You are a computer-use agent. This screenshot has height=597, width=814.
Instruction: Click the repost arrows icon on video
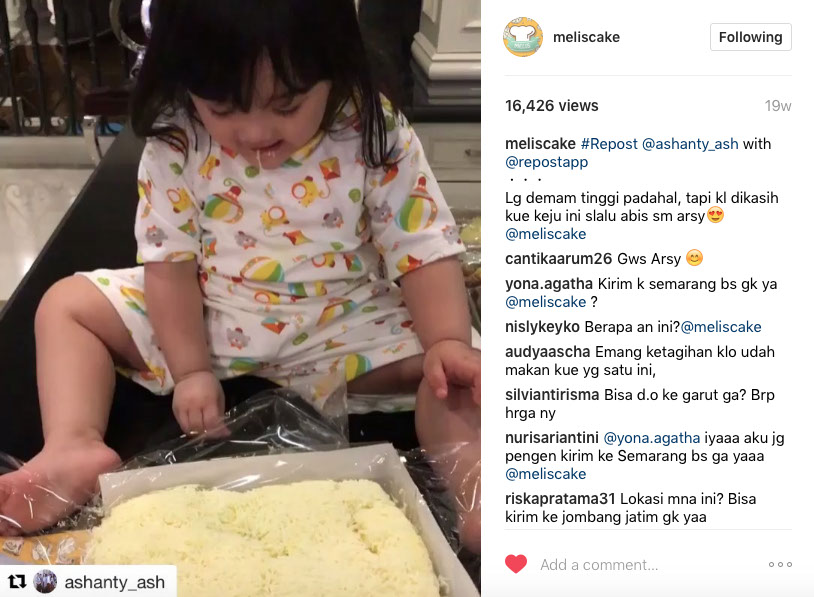click(17, 582)
